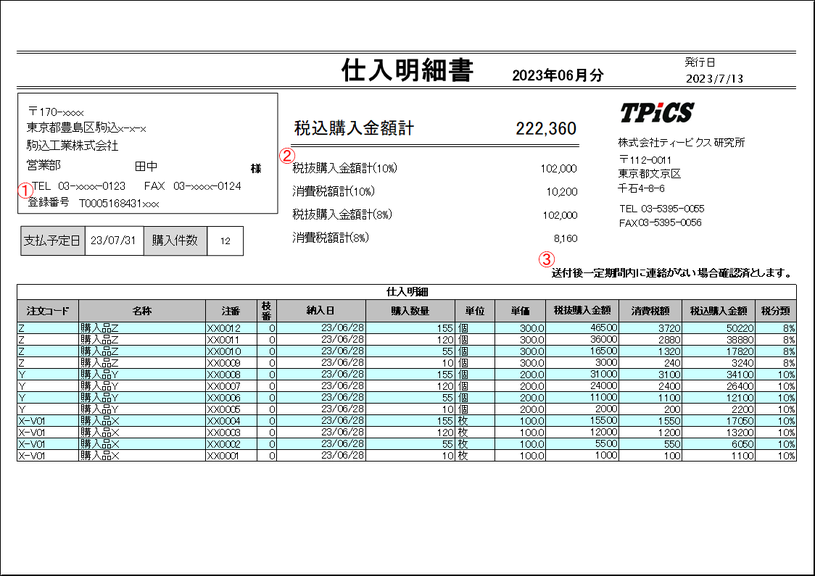The width and height of the screenshot is (815, 576).
Task: Click the 仕入明細書 document title
Action: point(407,70)
